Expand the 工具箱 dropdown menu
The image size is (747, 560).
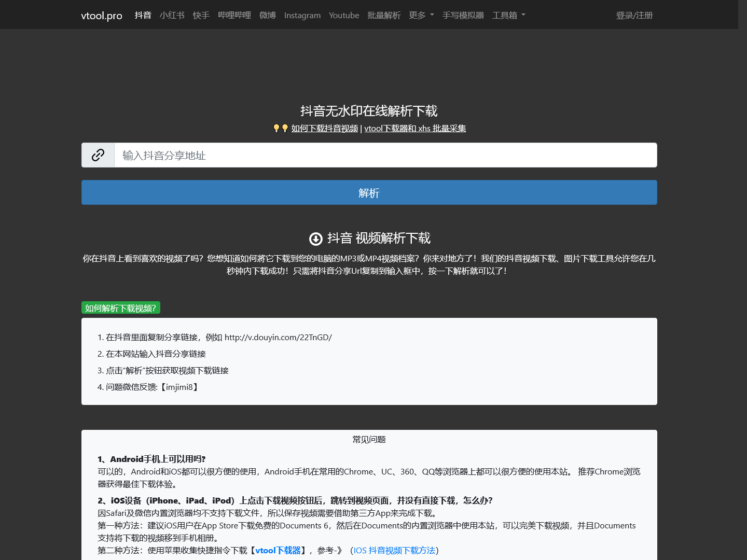[509, 15]
